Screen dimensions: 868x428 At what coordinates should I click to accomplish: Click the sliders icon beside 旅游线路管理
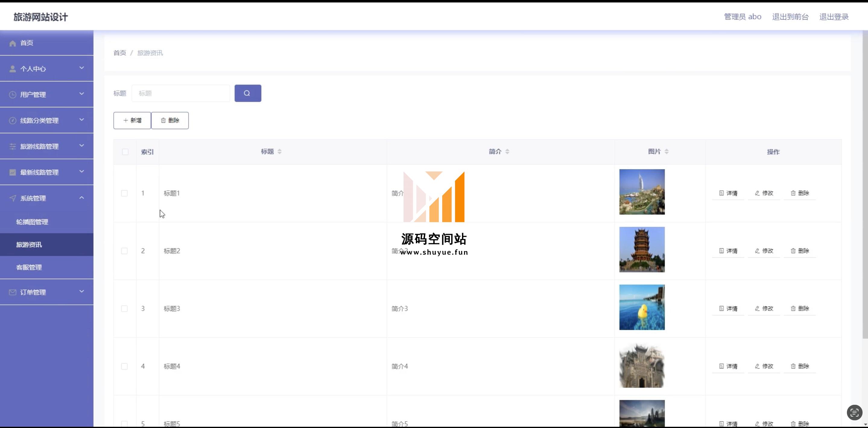click(x=12, y=146)
